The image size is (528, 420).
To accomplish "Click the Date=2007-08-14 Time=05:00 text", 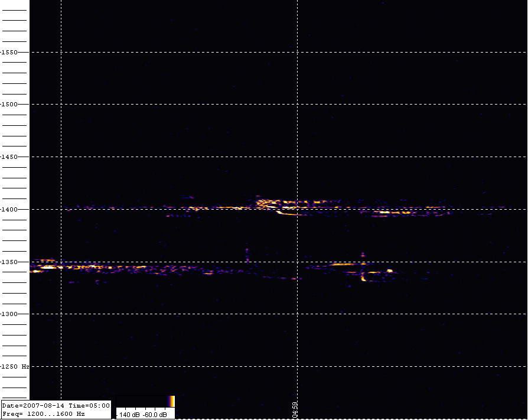I will pos(56,405).
